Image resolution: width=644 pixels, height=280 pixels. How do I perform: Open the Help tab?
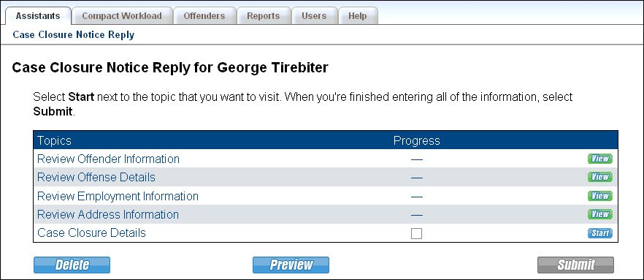[x=357, y=16]
